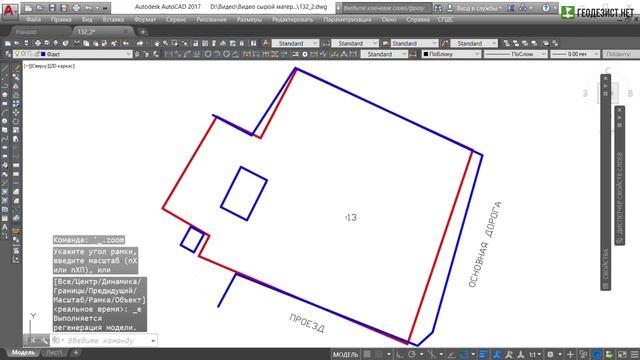Add new drawing tab with plus button
Image resolution: width=640 pixels, height=360 pixels.
[143, 31]
